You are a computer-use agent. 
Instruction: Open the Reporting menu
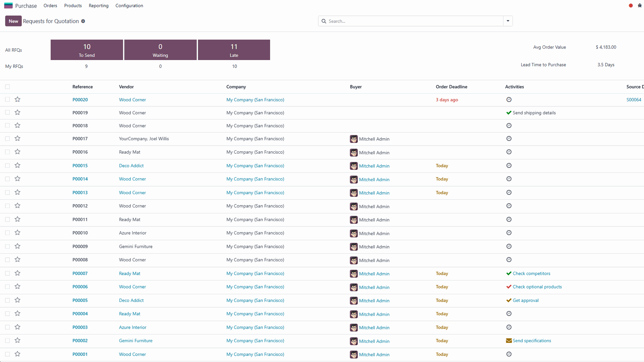coord(99,6)
